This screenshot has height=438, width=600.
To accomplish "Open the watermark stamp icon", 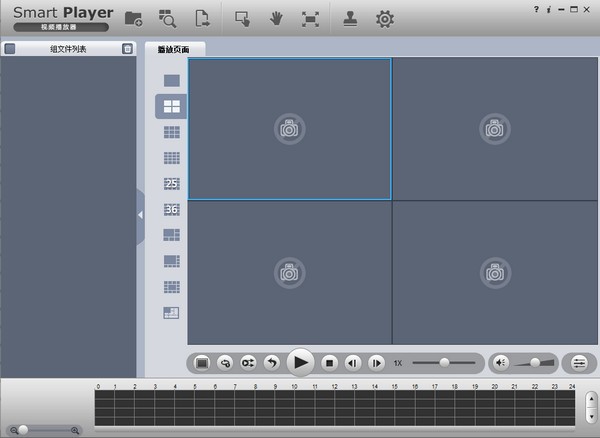I will 350,19.
